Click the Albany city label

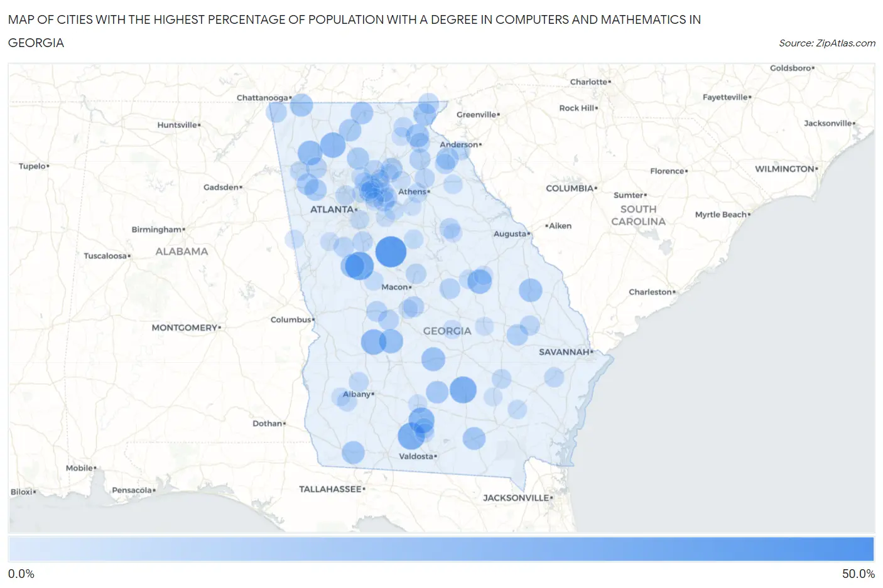(x=357, y=395)
